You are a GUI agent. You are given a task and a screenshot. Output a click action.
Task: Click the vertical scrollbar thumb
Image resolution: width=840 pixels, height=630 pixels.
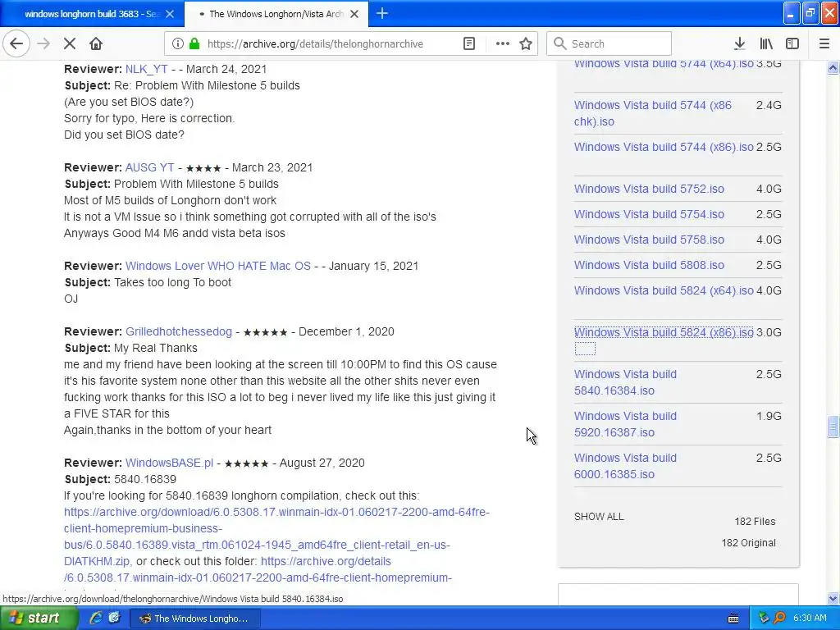(833, 427)
